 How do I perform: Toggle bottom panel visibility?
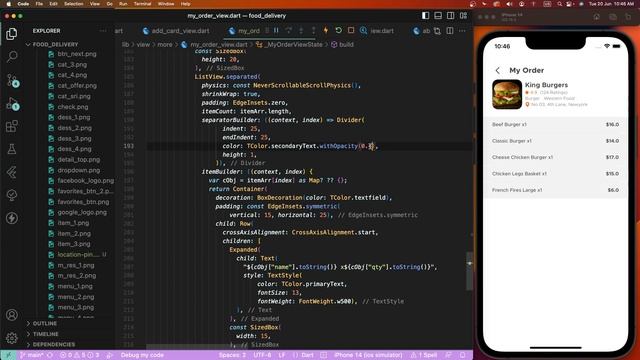[x=438, y=16]
